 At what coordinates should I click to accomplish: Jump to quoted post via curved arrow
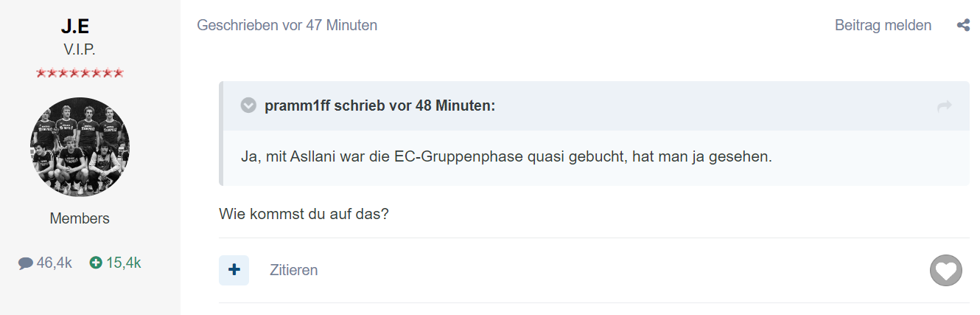[944, 106]
